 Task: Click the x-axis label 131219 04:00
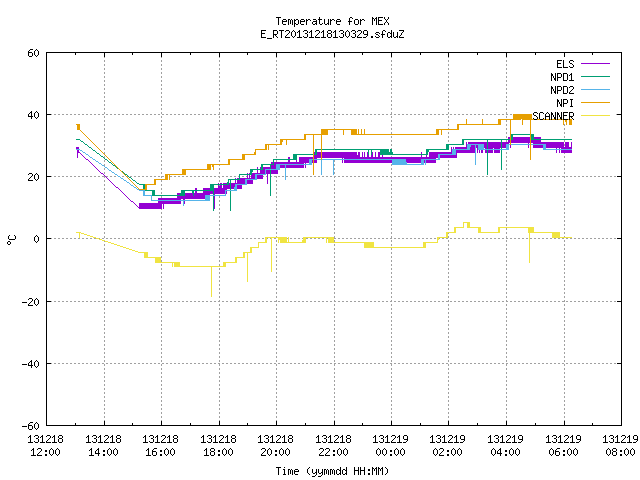point(506,446)
